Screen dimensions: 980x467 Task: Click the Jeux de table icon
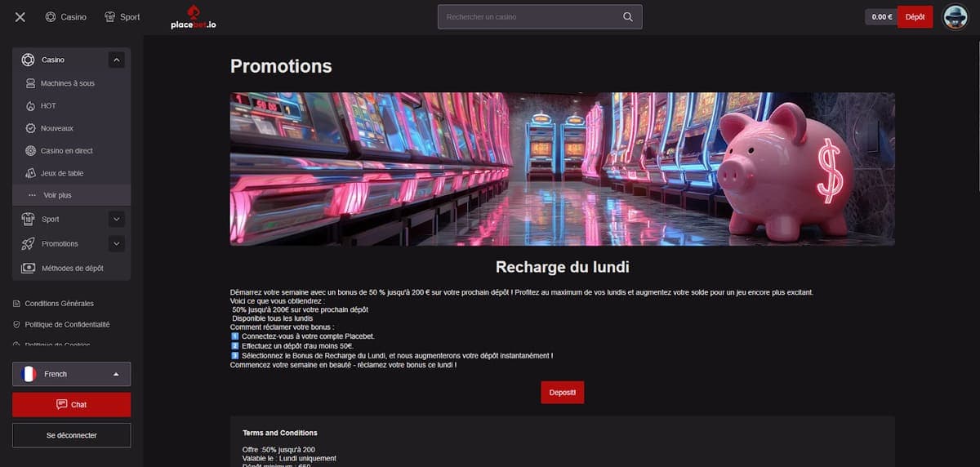pos(31,173)
